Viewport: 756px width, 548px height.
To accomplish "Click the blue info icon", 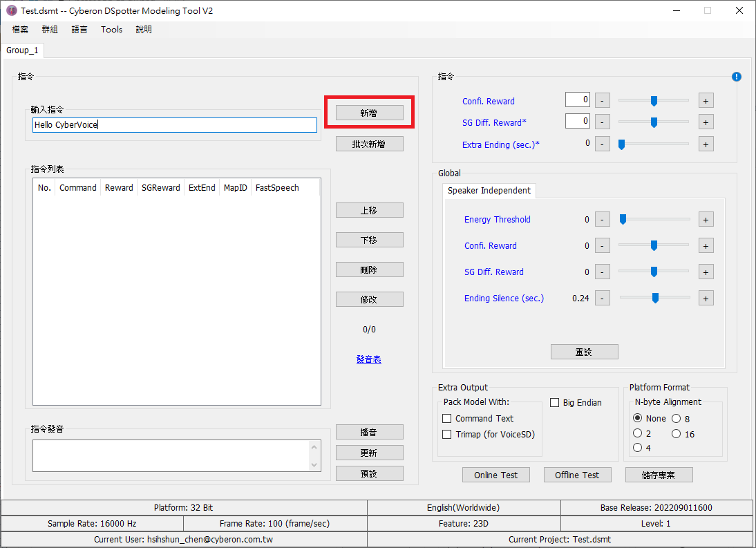I will tap(736, 77).
